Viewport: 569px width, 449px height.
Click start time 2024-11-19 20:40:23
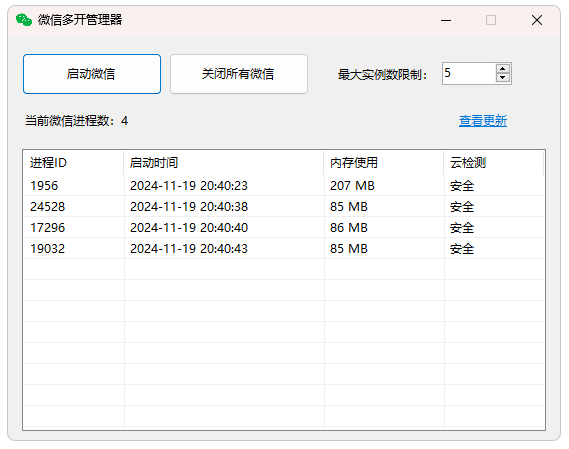[x=189, y=186]
